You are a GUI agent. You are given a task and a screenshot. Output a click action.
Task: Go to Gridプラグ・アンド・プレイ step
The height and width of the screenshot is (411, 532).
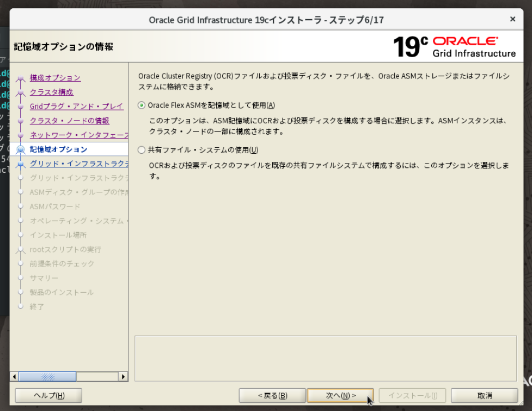76,106
